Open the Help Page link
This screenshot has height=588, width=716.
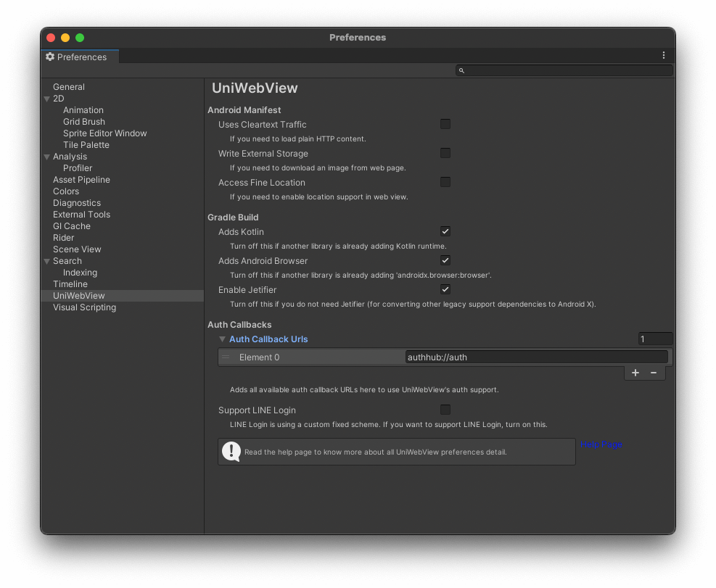pos(601,444)
